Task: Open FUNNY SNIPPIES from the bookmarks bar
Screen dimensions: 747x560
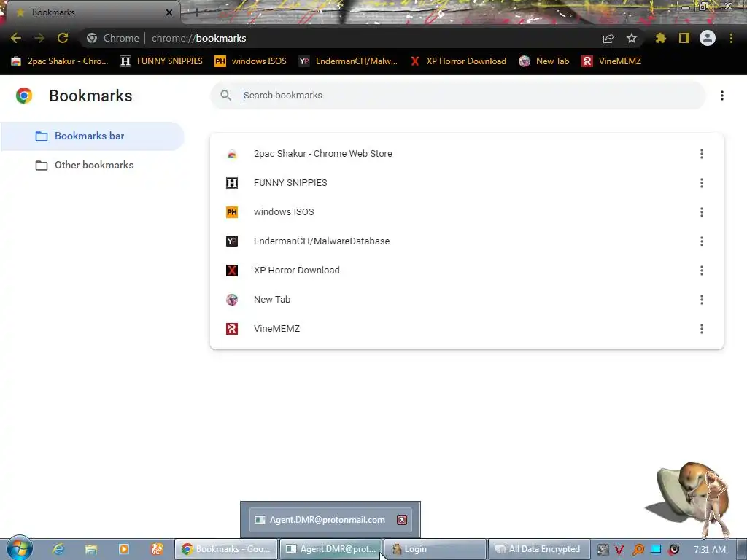Action: (x=161, y=61)
